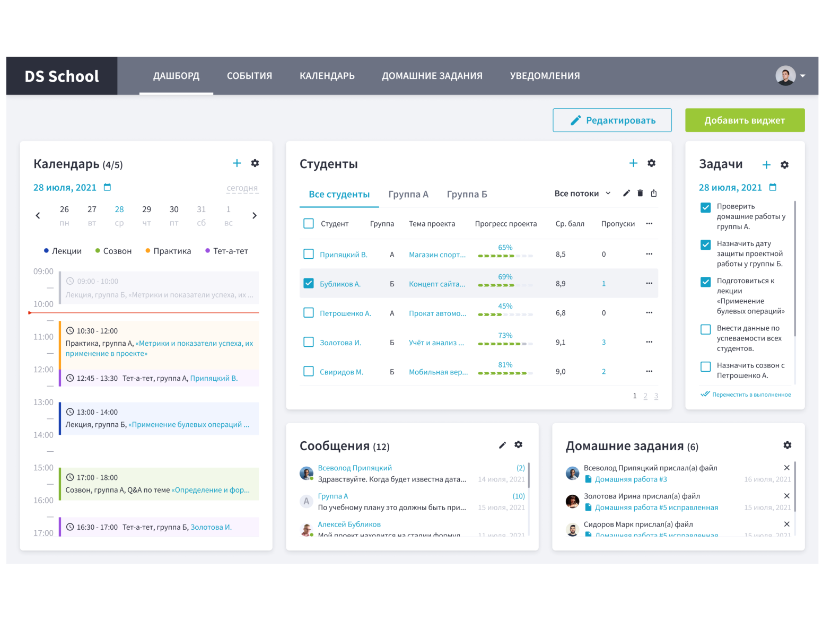
Task: Export students list with share icon
Action: tap(654, 193)
